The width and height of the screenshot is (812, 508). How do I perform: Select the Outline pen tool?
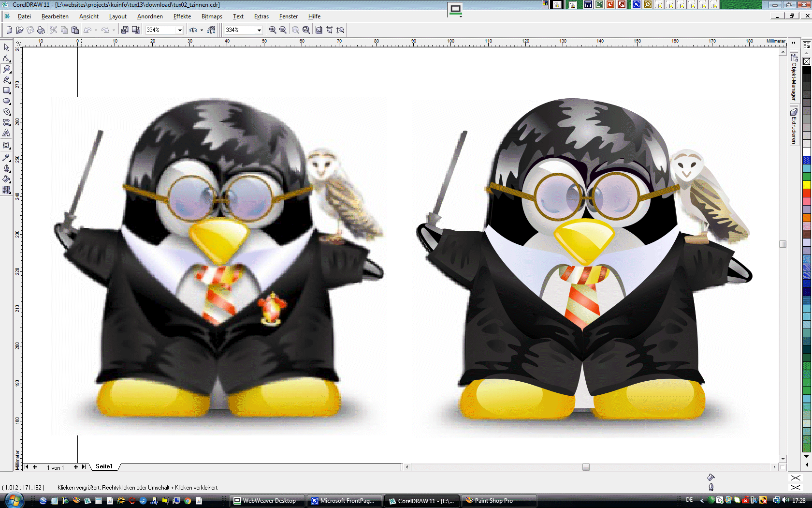click(x=6, y=168)
